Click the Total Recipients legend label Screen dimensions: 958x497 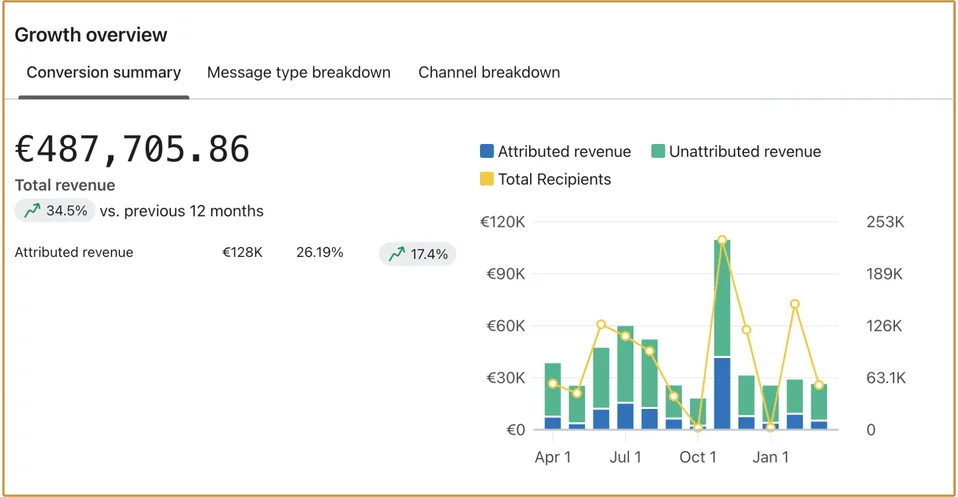pyautogui.click(x=554, y=179)
